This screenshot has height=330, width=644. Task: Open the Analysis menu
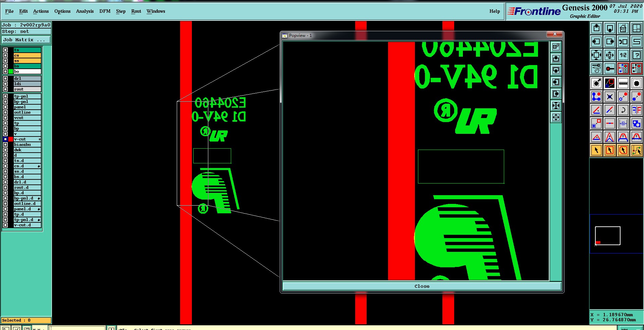(x=85, y=11)
